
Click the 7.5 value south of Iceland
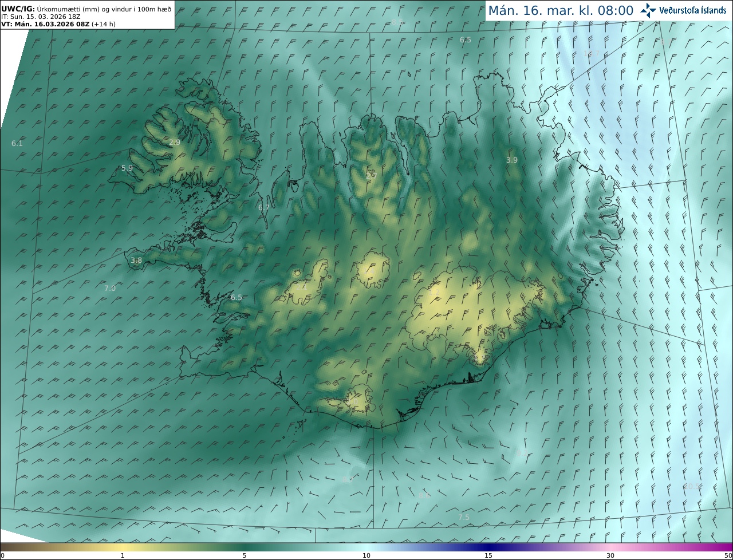[x=464, y=517]
